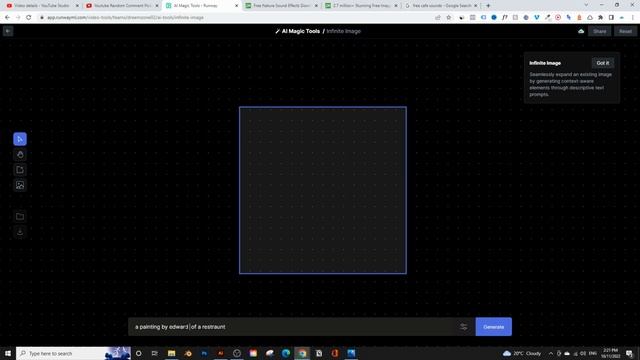Click the Windows taskbar search box
640x360 pixels.
pyautogui.click(x=73, y=353)
